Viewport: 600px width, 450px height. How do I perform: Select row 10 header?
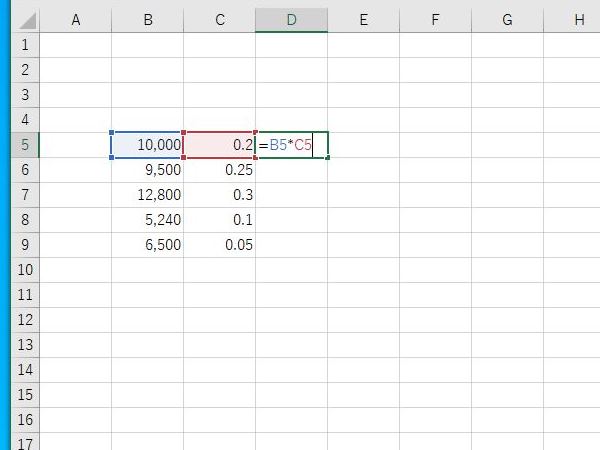(x=25, y=270)
